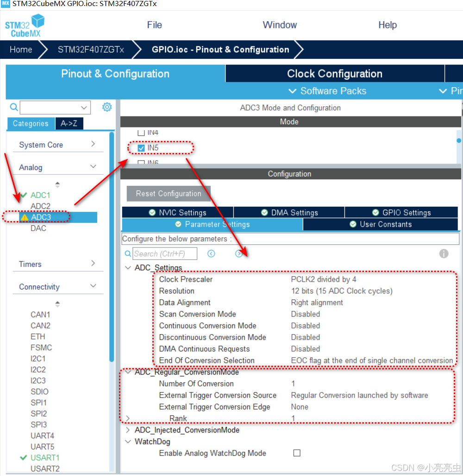Select DAC in the Analog list
This screenshot has height=476, width=463.
point(38,228)
